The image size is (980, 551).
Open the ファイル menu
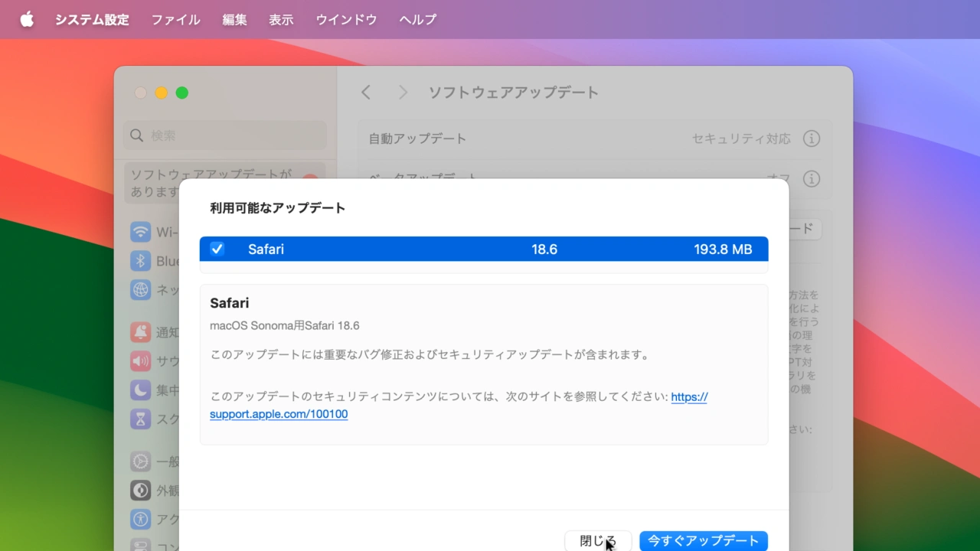coord(175,19)
